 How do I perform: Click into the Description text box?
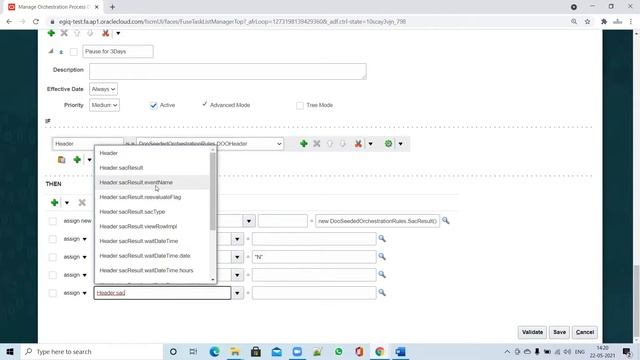[228, 71]
